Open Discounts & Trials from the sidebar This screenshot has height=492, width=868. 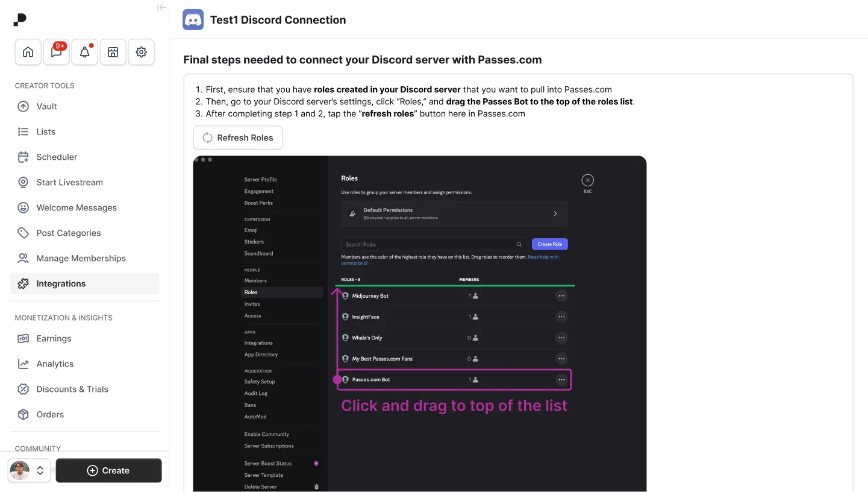[x=23, y=389]
